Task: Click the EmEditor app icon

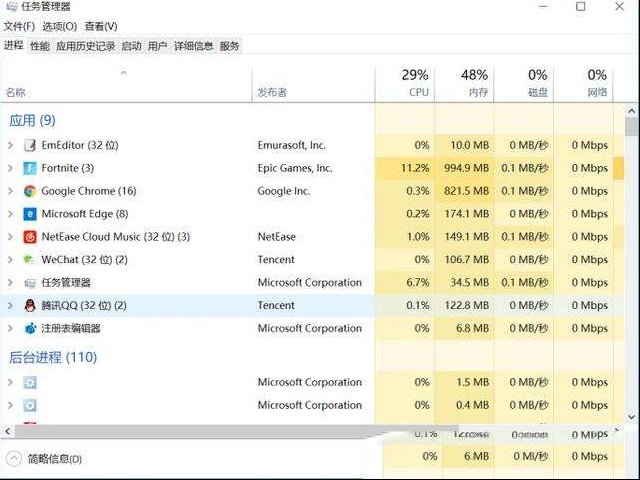Action: (30, 145)
